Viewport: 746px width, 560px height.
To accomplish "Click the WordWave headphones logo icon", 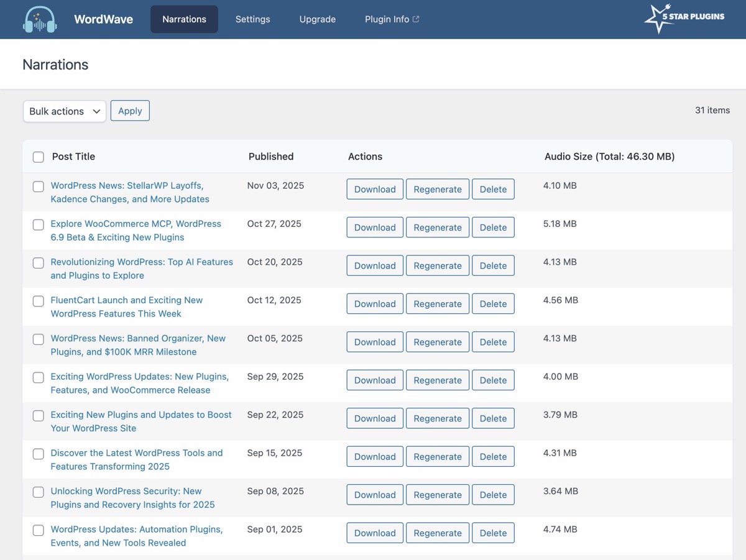I will click(x=40, y=19).
